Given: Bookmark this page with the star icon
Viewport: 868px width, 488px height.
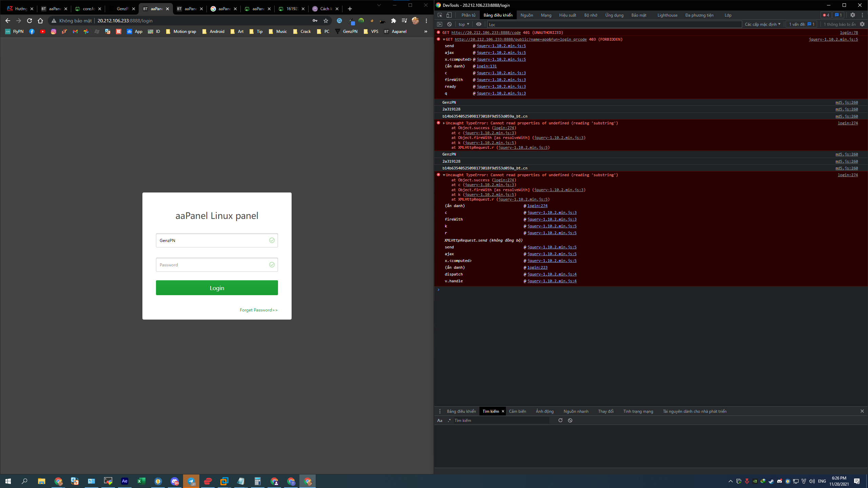Looking at the screenshot, I should click(x=326, y=21).
